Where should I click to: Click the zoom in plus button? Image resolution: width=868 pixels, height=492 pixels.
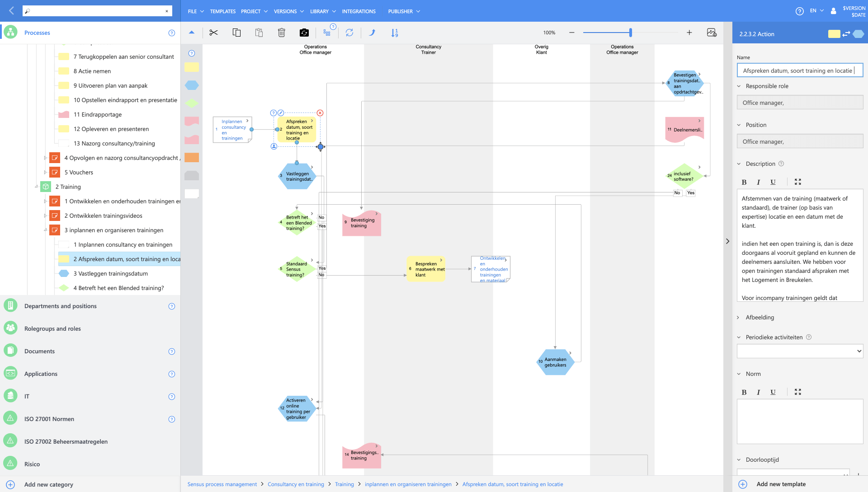coord(689,33)
